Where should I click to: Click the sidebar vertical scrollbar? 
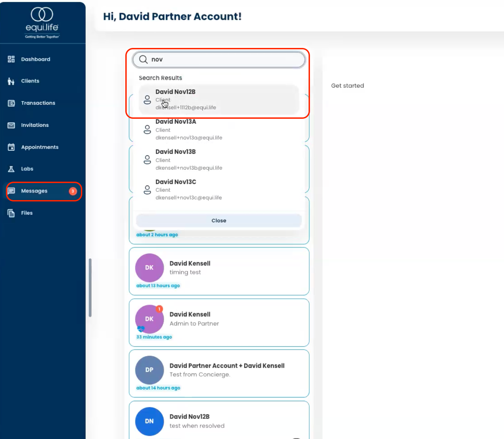click(x=90, y=288)
